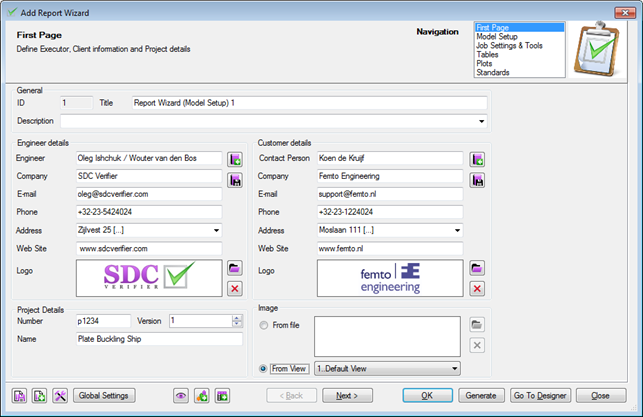Increase Version with the spinner up arrow

click(237, 318)
